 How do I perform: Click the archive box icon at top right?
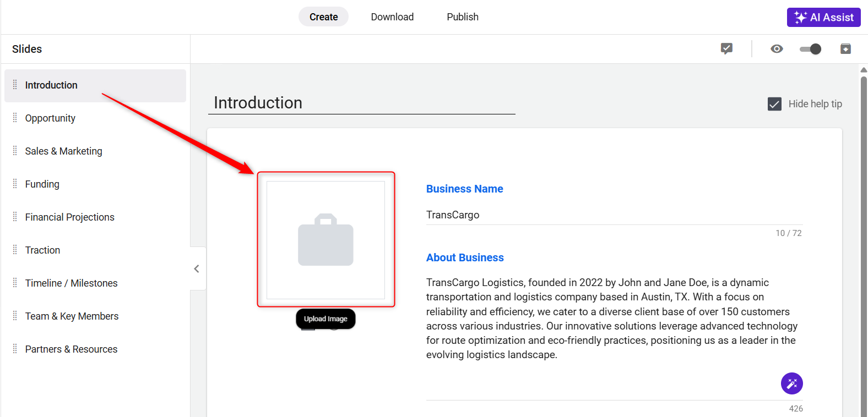845,49
